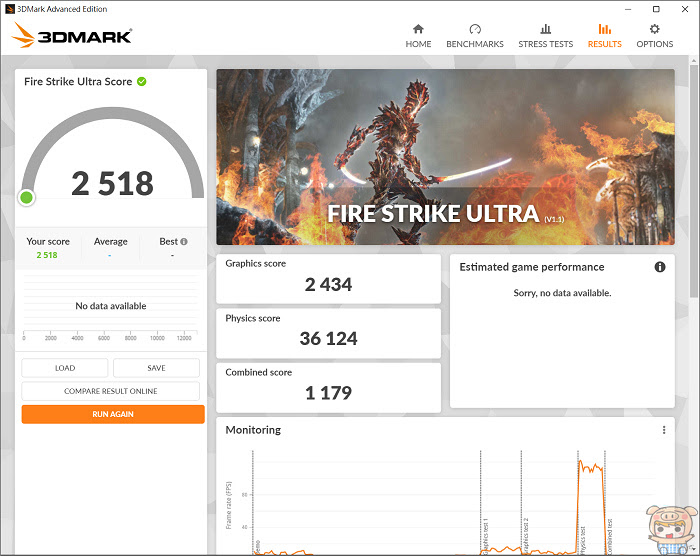700x556 pixels.
Task: Click the LOAD button
Action: tap(65, 368)
